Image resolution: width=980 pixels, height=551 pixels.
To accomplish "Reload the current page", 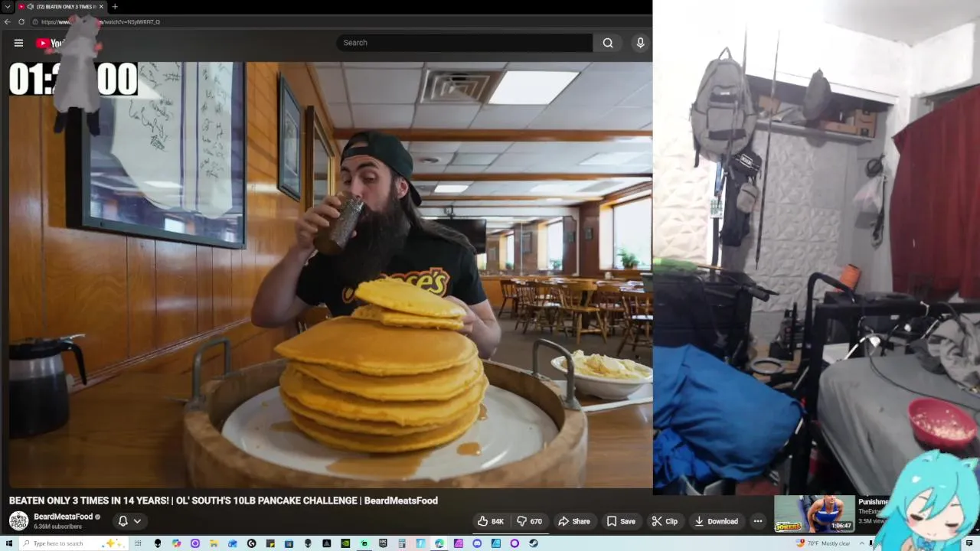I will tap(21, 21).
